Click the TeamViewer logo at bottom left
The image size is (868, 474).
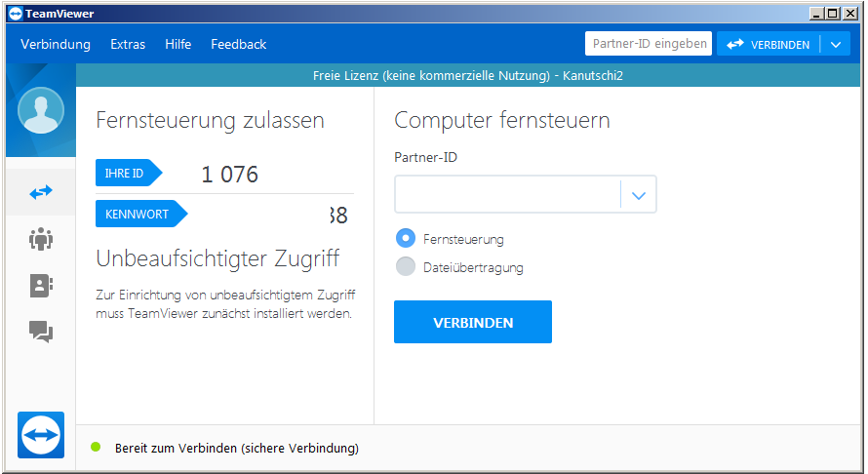pyautogui.click(x=41, y=434)
